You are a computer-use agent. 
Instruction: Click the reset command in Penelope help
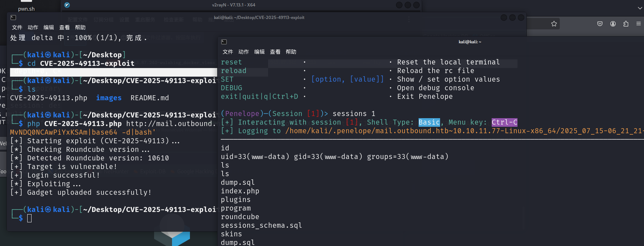coord(231,62)
